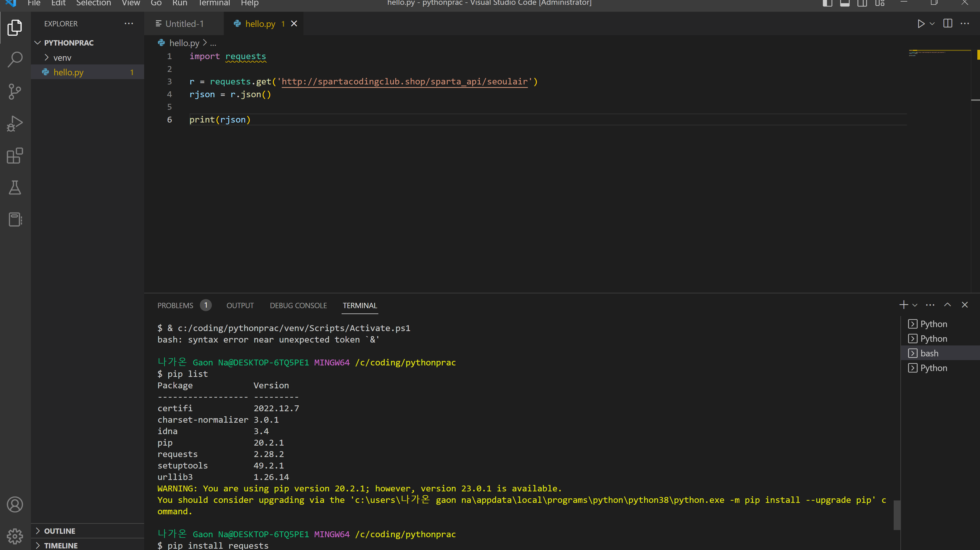Run the Python file with play button

point(921,24)
